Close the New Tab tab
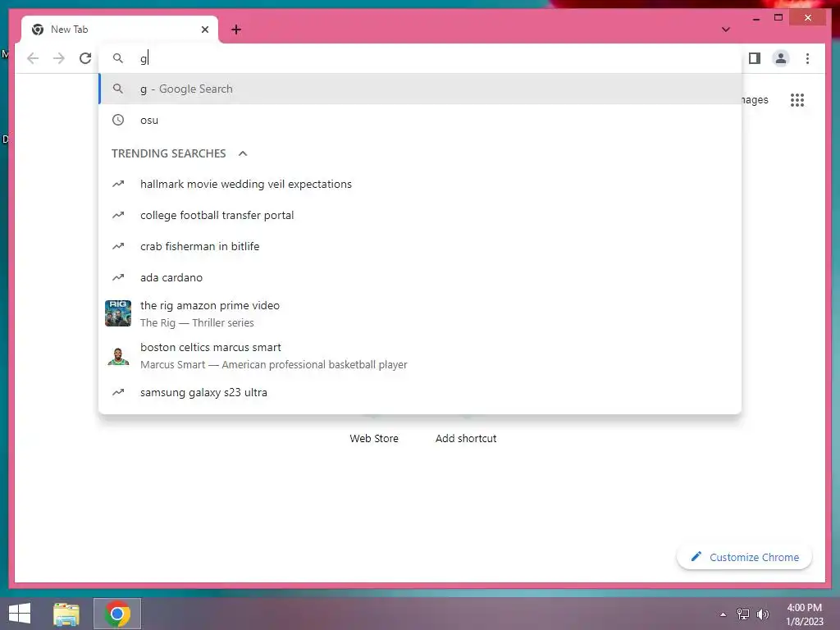840x630 pixels. pyautogui.click(x=204, y=30)
